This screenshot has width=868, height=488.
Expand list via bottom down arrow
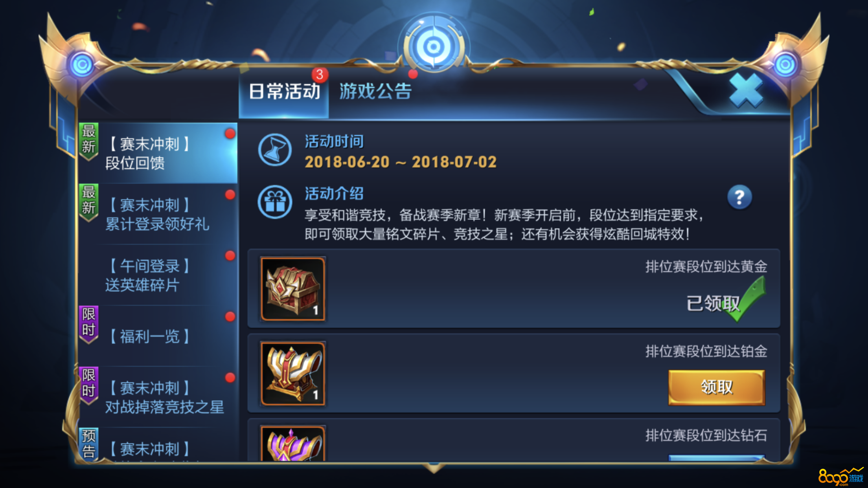(434, 468)
